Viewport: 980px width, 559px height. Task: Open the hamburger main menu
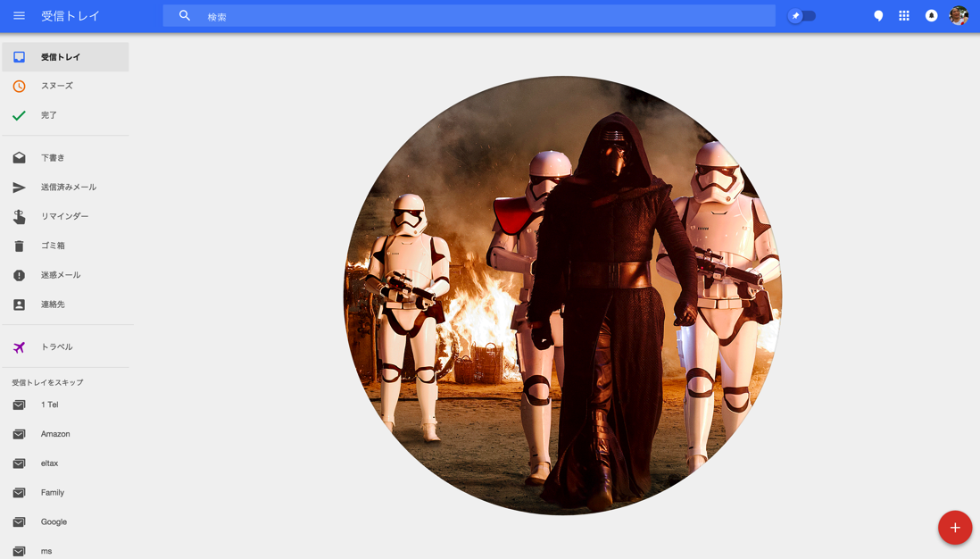point(19,16)
